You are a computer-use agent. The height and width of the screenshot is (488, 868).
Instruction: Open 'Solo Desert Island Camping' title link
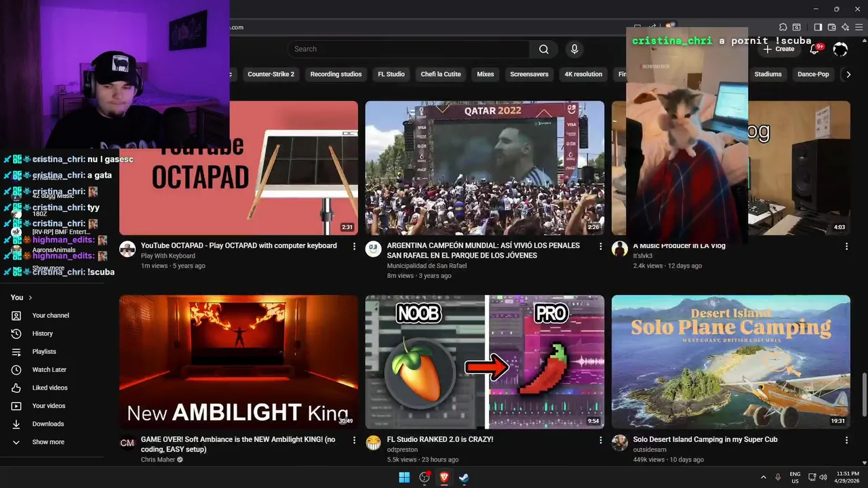point(705,439)
